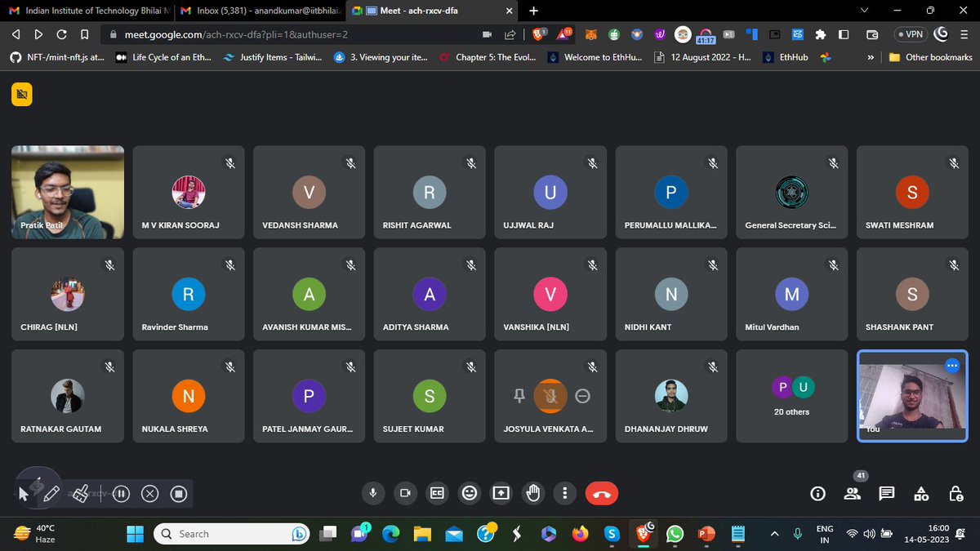This screenshot has width=980, height=551.
Task: Open Brave Shields lion icon
Action: (x=539, y=34)
